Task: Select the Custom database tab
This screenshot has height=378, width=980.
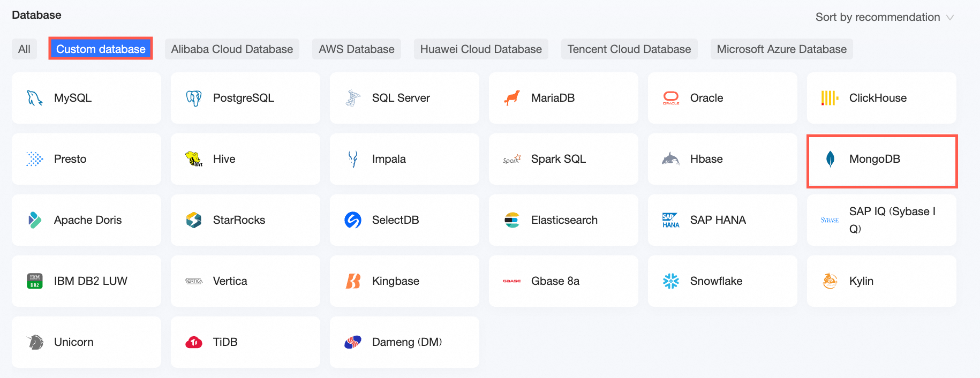Action: 101,49
